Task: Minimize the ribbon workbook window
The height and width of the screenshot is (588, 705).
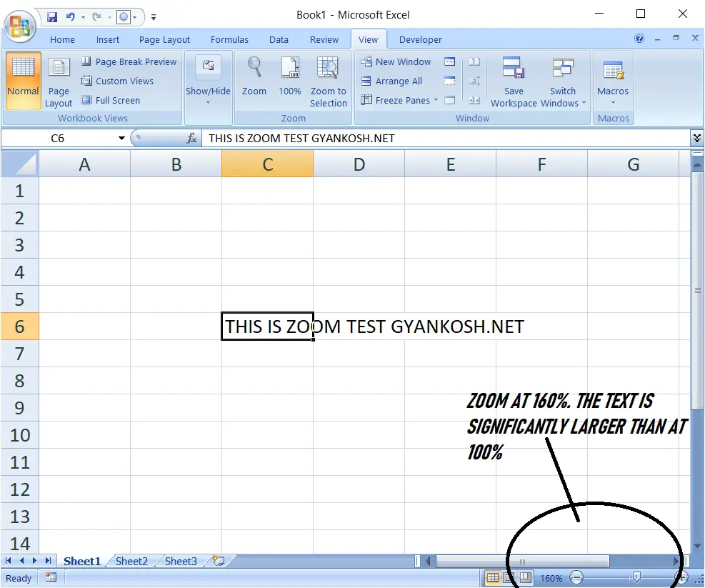Action: (x=657, y=39)
